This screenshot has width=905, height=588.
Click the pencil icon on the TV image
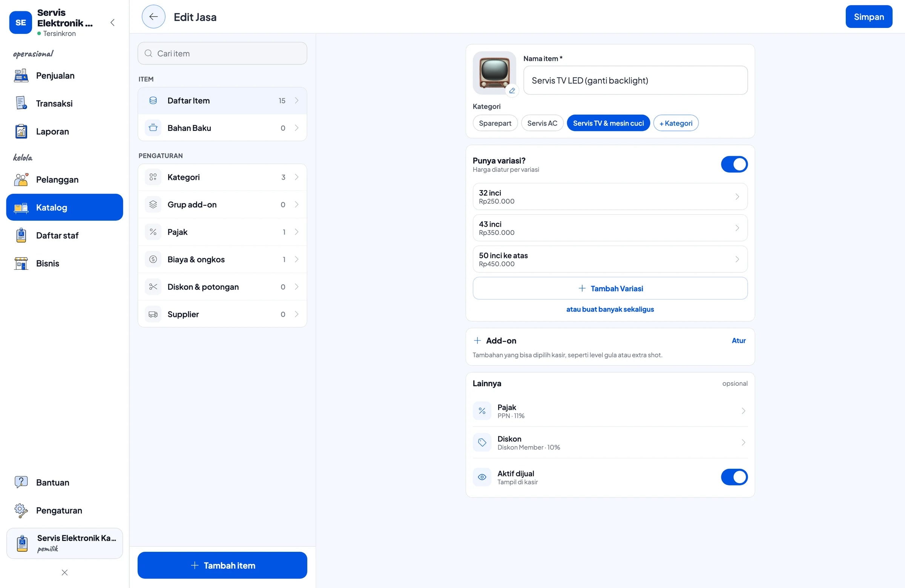point(512,91)
